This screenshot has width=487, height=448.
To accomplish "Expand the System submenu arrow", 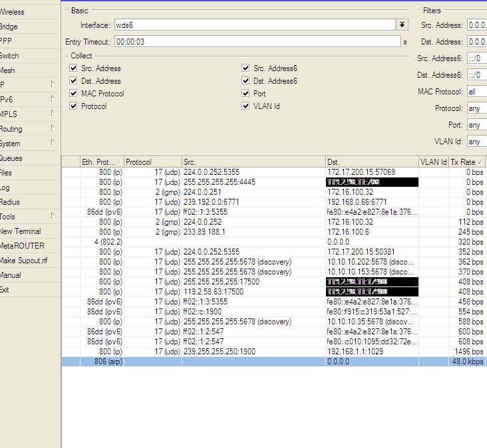I will click(53, 143).
